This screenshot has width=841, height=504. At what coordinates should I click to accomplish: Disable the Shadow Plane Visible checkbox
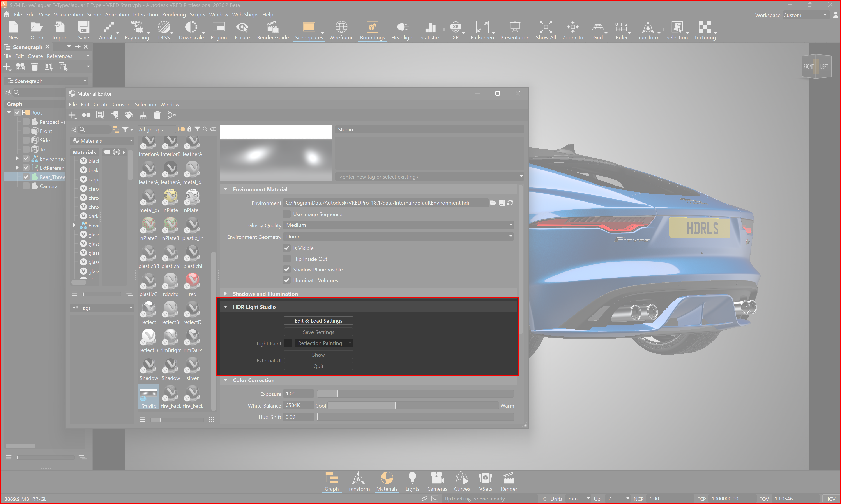tap(286, 269)
